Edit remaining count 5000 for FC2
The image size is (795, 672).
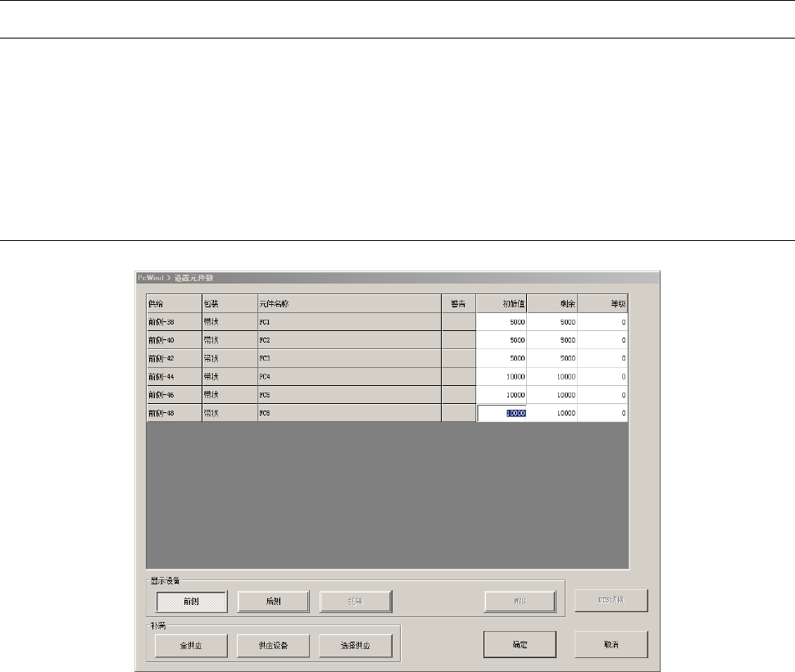[x=552, y=340]
